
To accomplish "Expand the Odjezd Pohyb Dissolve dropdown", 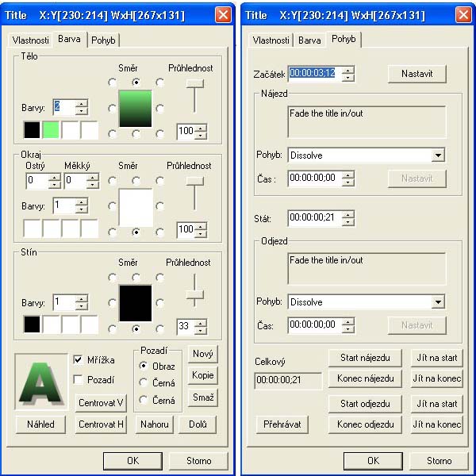I will [438, 302].
